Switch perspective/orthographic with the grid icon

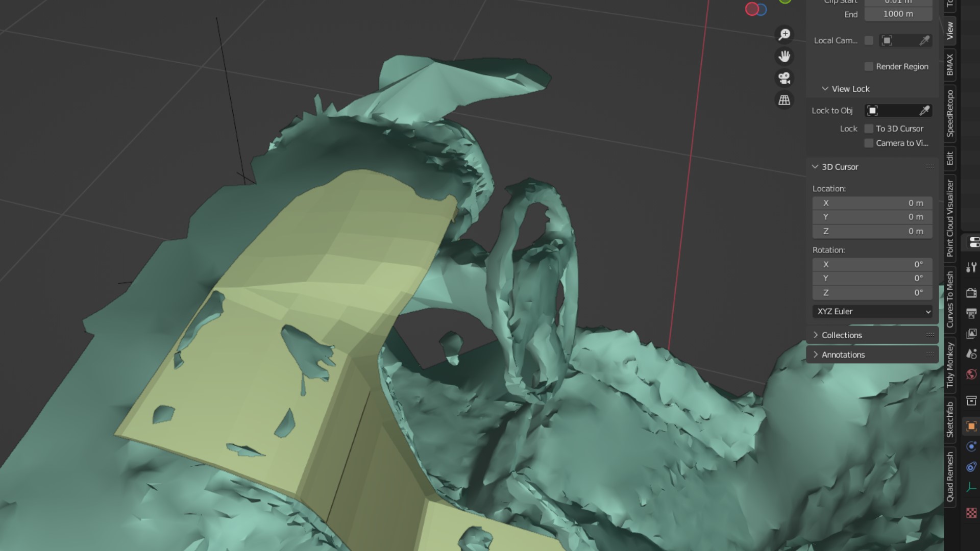pyautogui.click(x=785, y=100)
